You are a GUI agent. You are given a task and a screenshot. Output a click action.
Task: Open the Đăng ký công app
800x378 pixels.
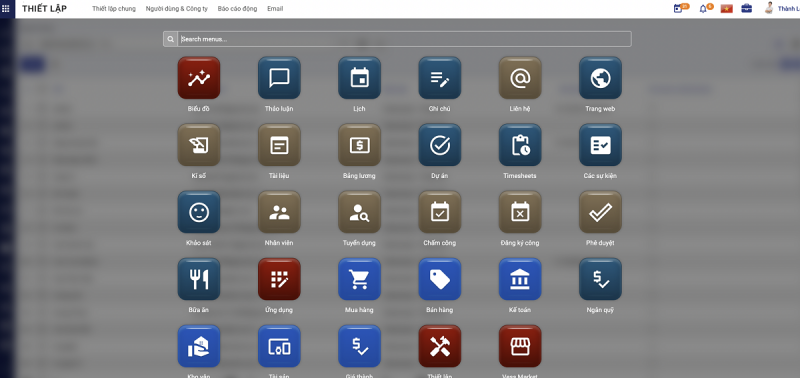point(520,212)
